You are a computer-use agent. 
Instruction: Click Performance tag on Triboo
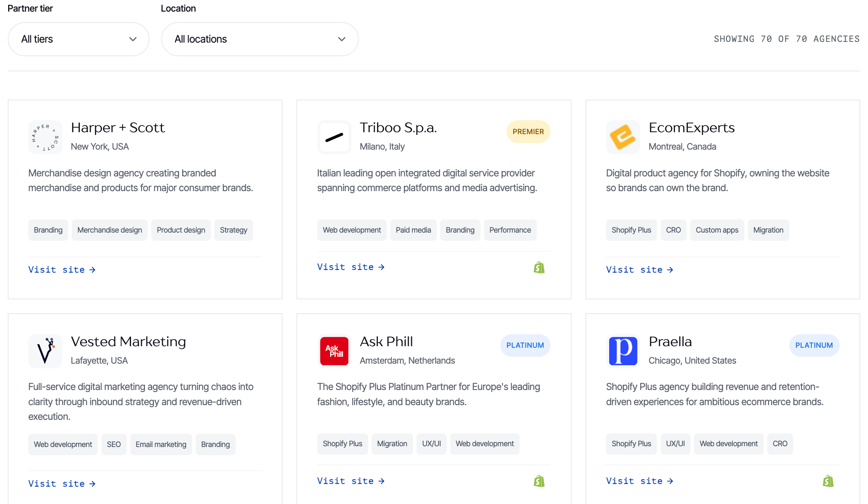point(510,230)
